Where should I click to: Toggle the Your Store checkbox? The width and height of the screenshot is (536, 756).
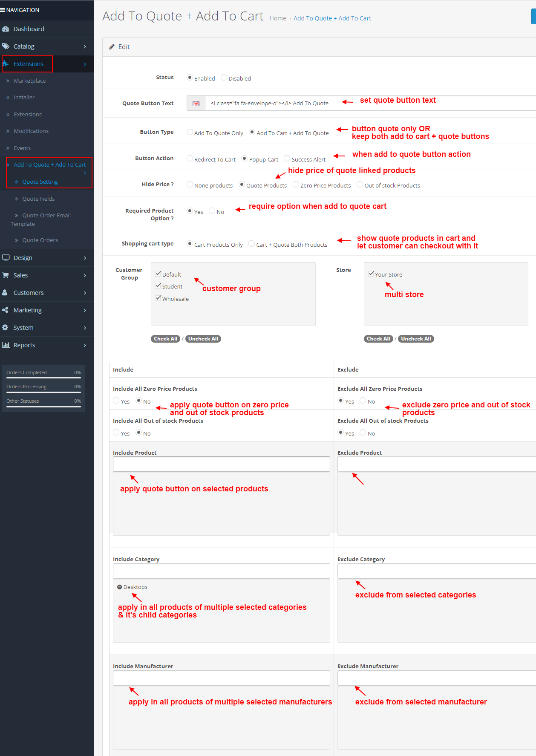click(x=371, y=274)
